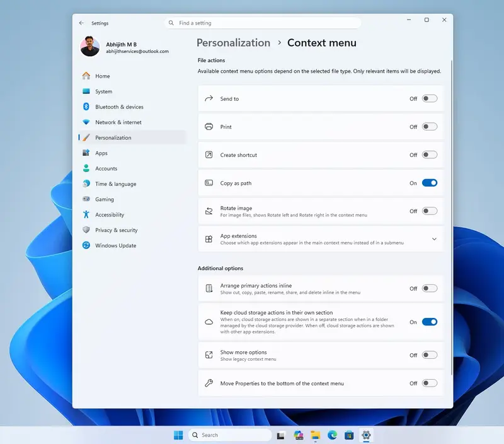Screen dimensions: 504x444
Task: Click the Time & language globe icon
Action: [x=86, y=184]
